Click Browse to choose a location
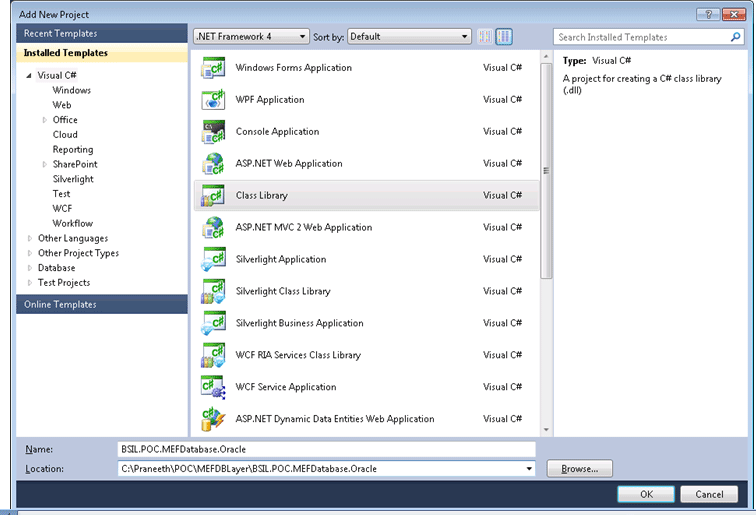756x515 pixels. [580, 469]
